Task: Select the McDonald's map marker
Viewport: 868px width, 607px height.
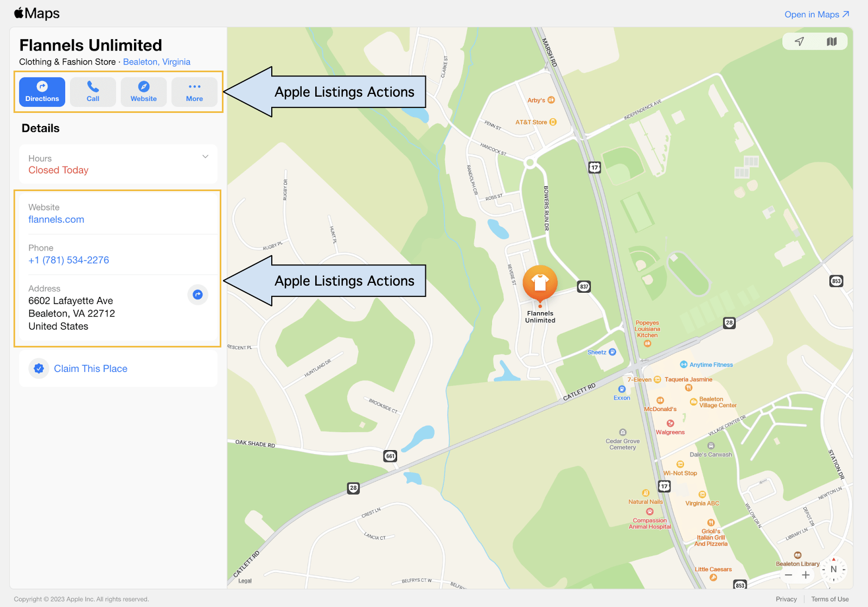Action: point(660,401)
